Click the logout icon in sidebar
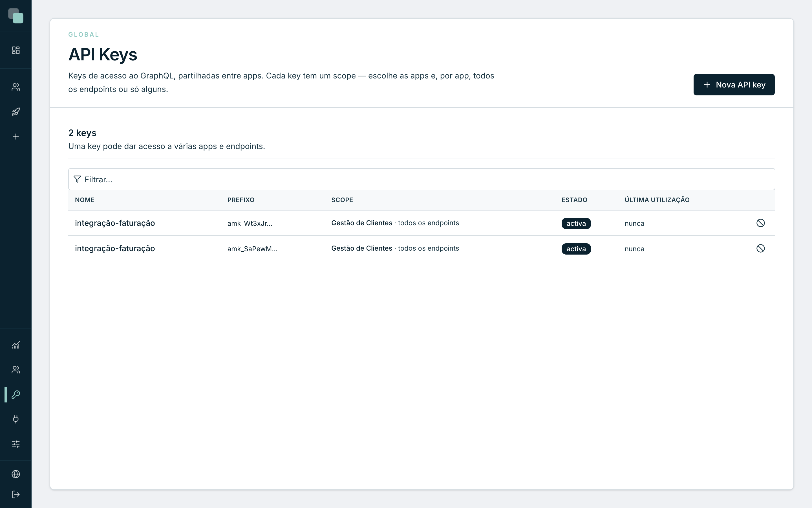 point(16,494)
